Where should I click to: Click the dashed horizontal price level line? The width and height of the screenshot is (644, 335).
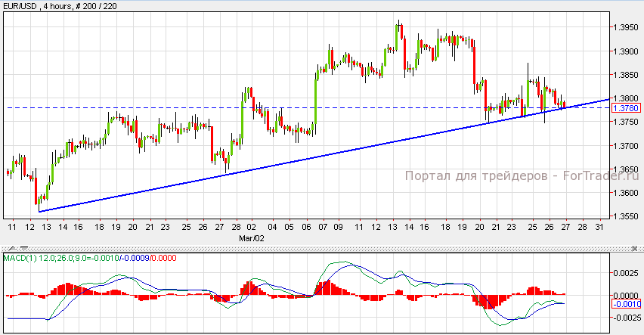151,107
